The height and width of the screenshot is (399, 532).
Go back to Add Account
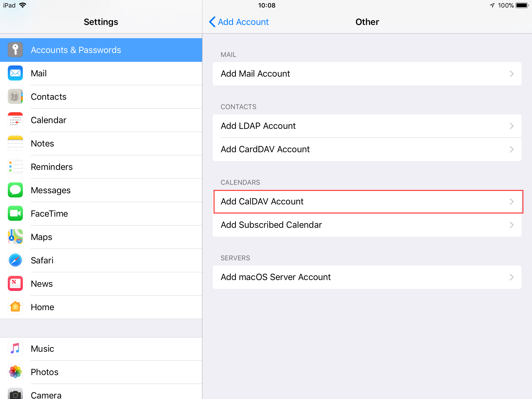point(239,22)
